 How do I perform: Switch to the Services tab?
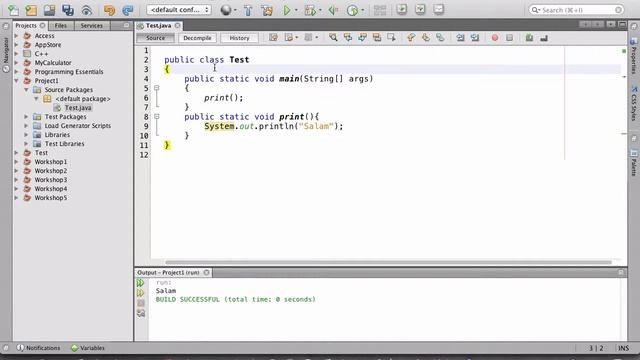[x=91, y=25]
